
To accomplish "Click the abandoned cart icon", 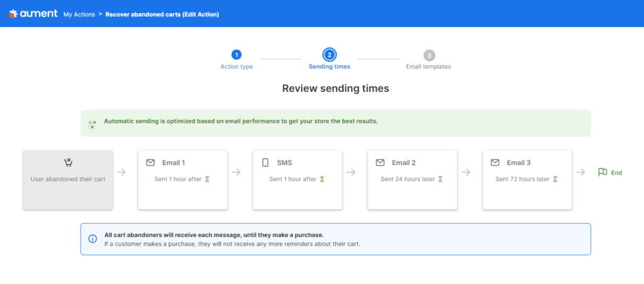I will [x=68, y=162].
